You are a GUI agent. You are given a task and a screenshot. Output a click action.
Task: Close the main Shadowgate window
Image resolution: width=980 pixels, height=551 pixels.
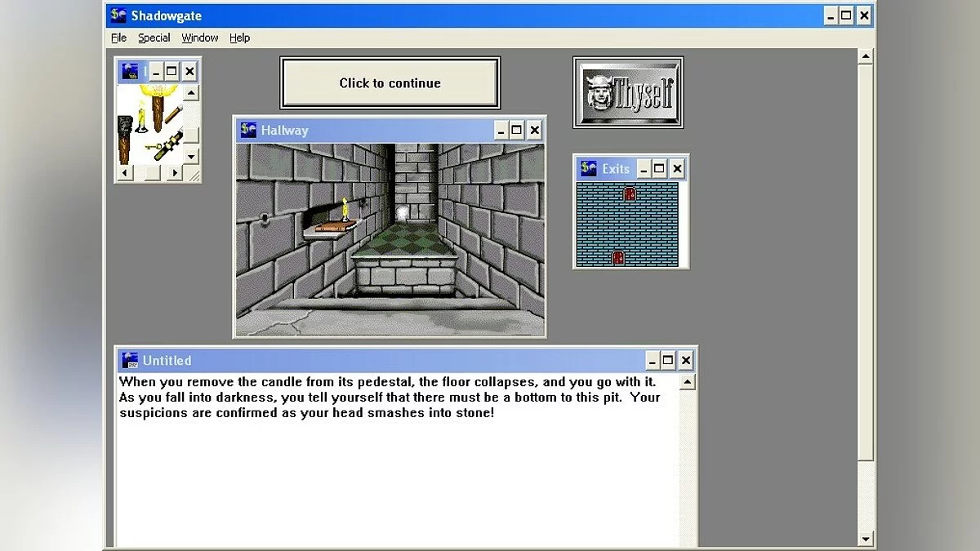(864, 16)
